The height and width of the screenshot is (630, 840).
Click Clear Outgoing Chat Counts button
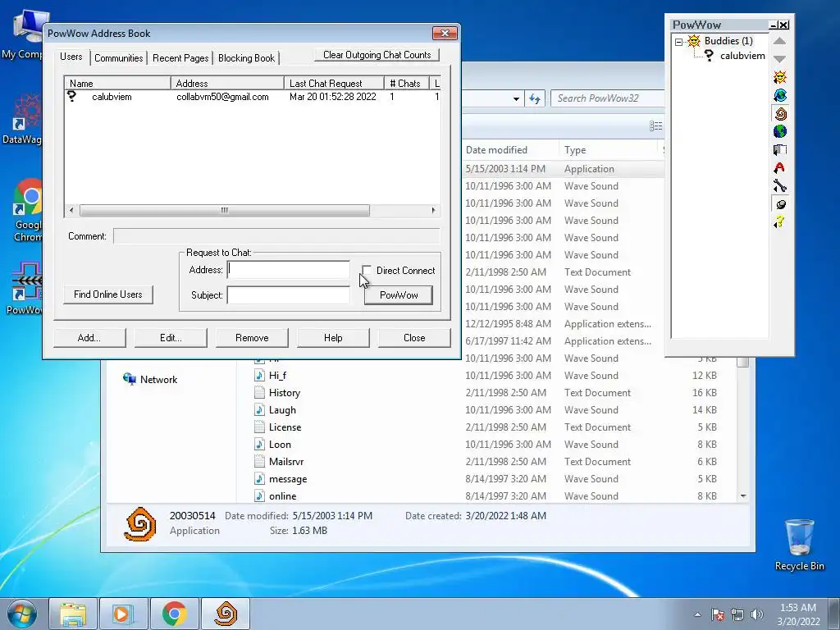coord(377,55)
